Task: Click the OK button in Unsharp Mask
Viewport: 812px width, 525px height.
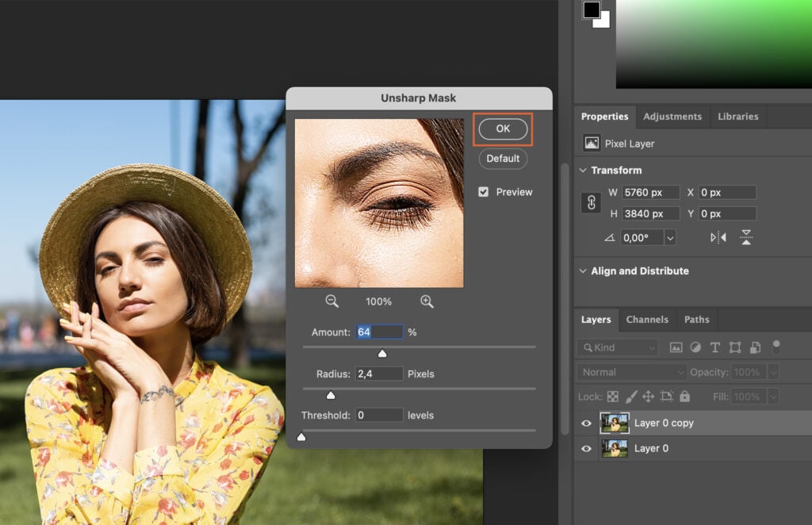Action: click(502, 128)
